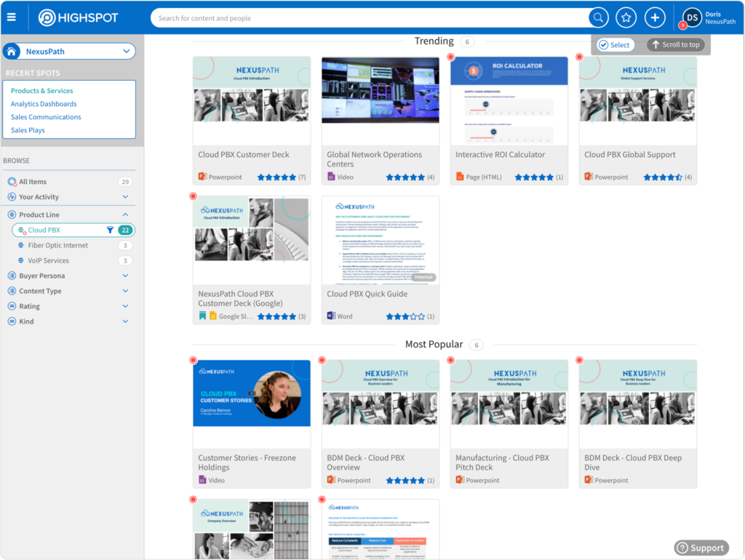Viewport: 745px width, 560px height.
Task: Click the Trending item count badge
Action: pos(467,41)
